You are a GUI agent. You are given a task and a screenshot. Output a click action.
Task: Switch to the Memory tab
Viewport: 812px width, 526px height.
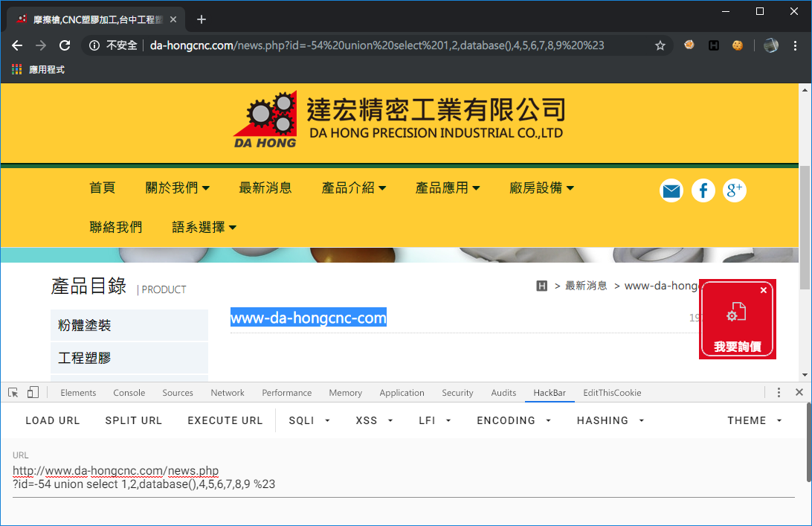(346, 393)
